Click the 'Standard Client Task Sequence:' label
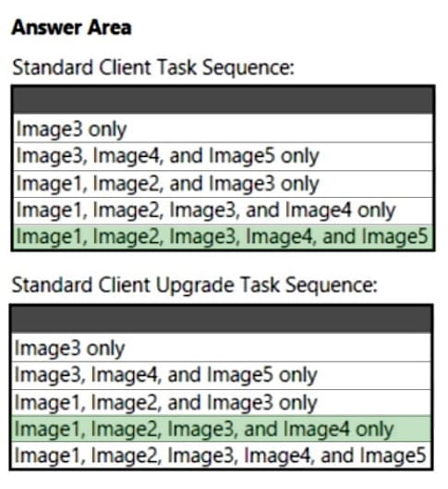The height and width of the screenshot is (489, 448). [x=153, y=67]
